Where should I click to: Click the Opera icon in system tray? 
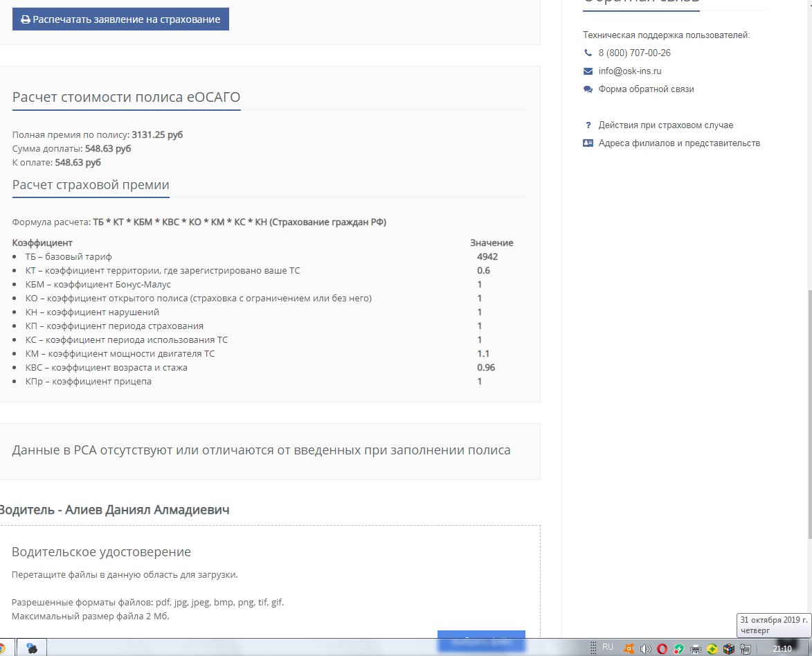click(x=662, y=649)
